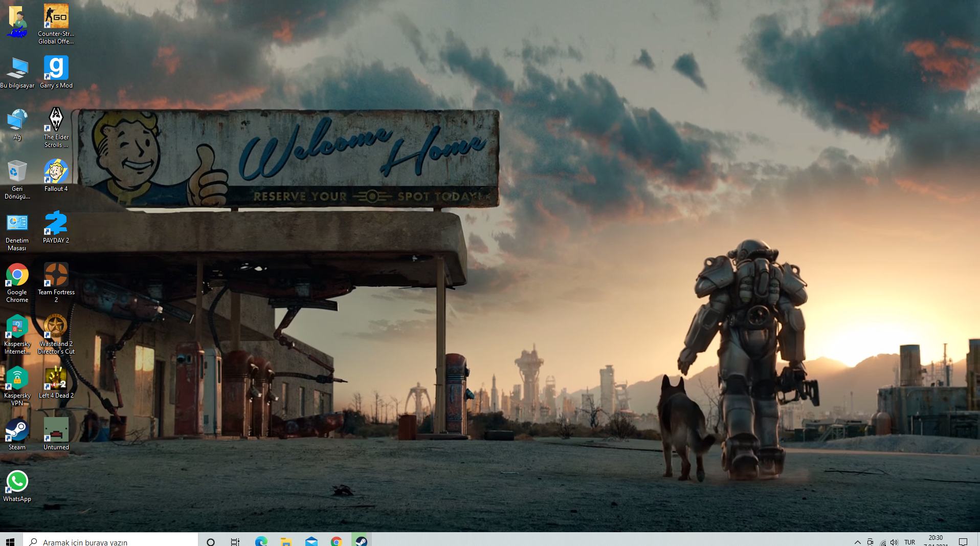The image size is (980, 546).
Task: Select the PAYDAY 2 desktop shortcut
Action: click(56, 227)
